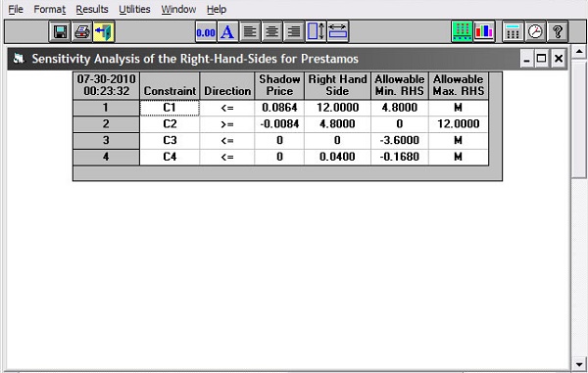
Task: Click the Exit door toolbar icon
Action: coord(104,32)
